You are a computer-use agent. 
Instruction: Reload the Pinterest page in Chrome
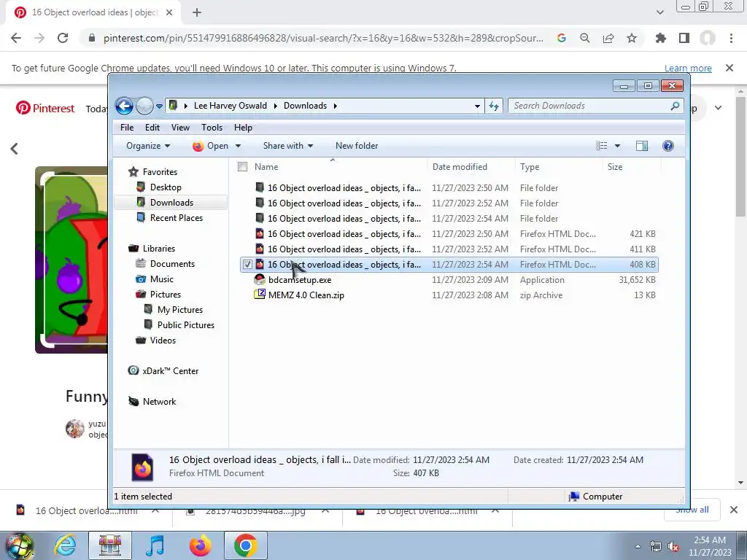click(63, 38)
